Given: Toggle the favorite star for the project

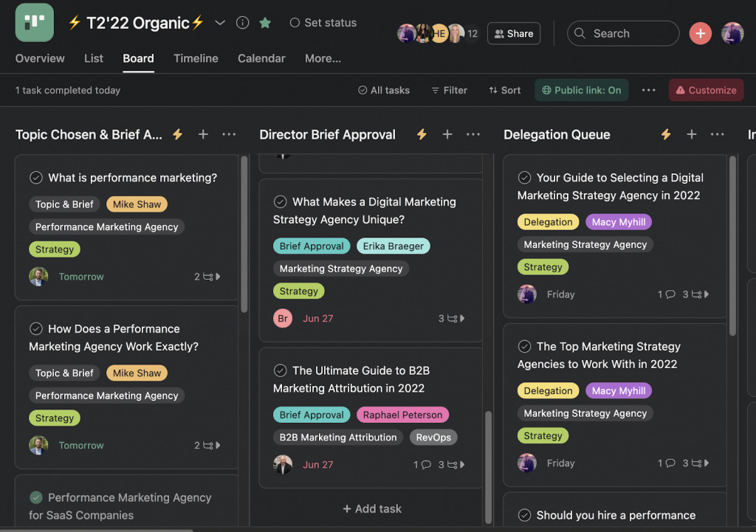Looking at the screenshot, I should point(265,23).
